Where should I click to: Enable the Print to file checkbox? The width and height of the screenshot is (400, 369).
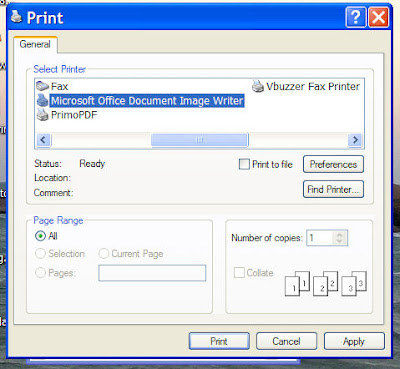[x=244, y=164]
